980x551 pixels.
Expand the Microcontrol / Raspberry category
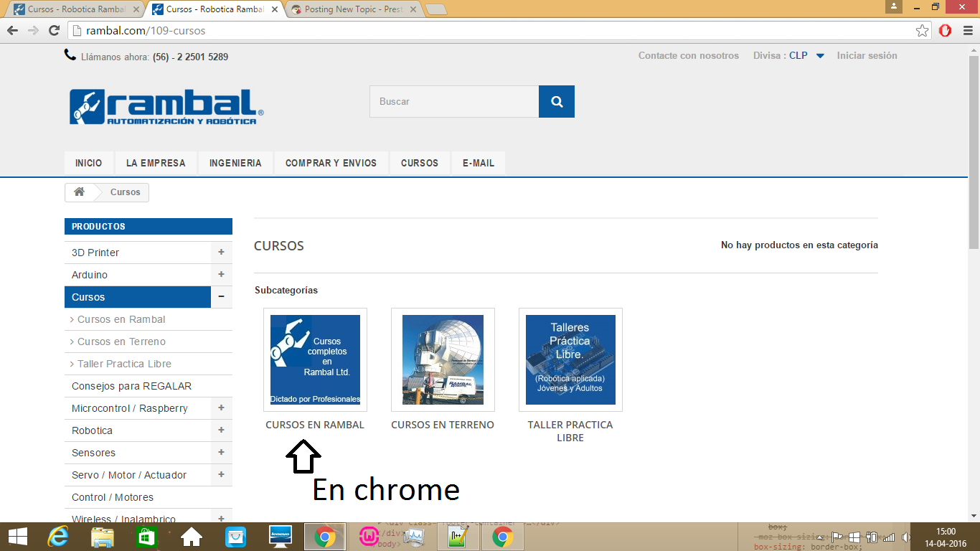tap(221, 408)
